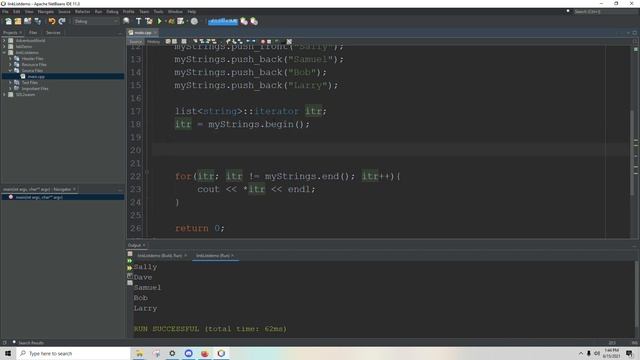Switch to the Services tab
The height and width of the screenshot is (360, 640).
click(53, 32)
